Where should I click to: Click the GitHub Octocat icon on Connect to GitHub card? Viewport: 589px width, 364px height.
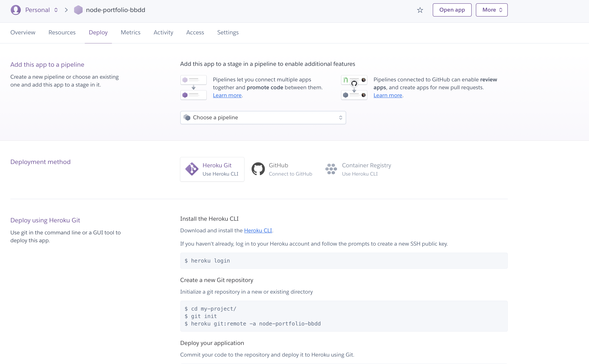tap(258, 169)
